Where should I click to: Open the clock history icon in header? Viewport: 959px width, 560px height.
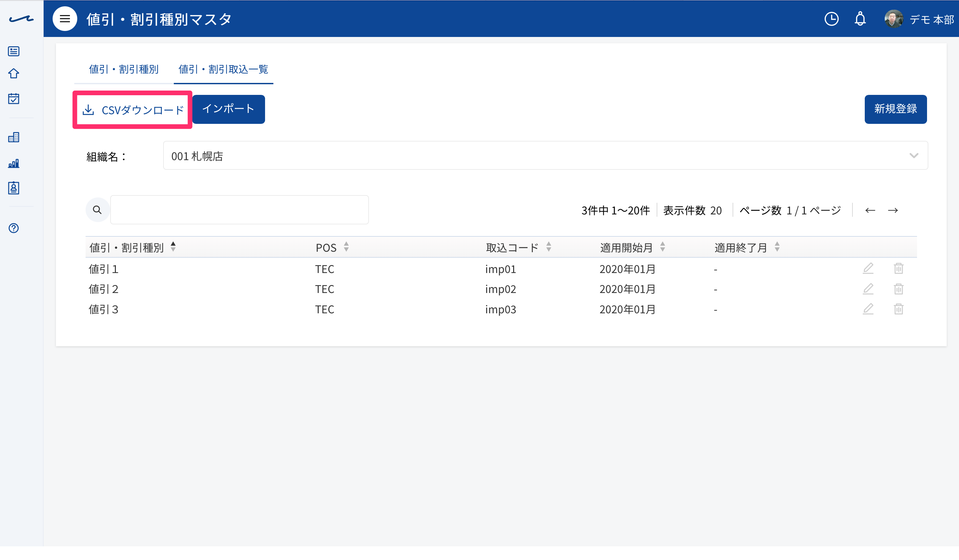pyautogui.click(x=831, y=19)
